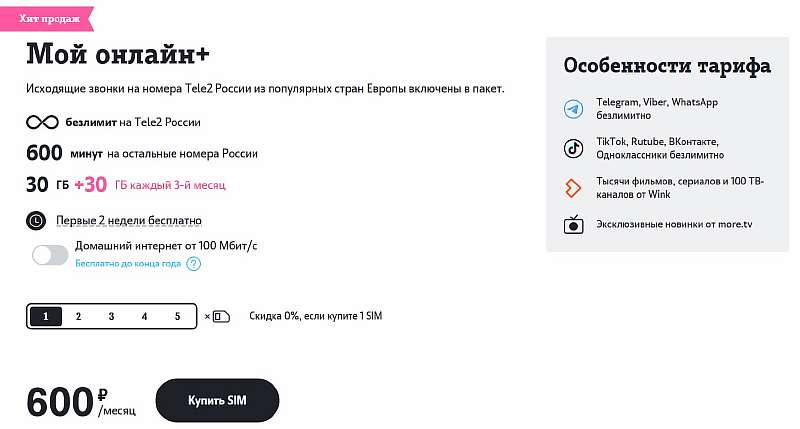Select 2 SIM cards option
Image resolution: width=800 pixels, height=429 pixels.
point(78,317)
